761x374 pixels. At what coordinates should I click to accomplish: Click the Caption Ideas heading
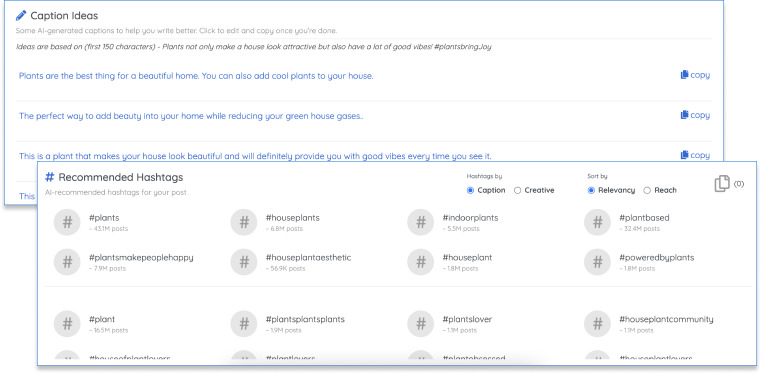pyautogui.click(x=64, y=16)
